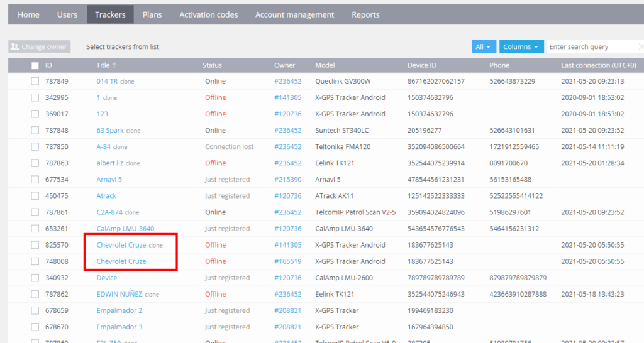
Task: Open Chevrolet Cruze clone tracker 825570
Action: pyautogui.click(x=121, y=245)
